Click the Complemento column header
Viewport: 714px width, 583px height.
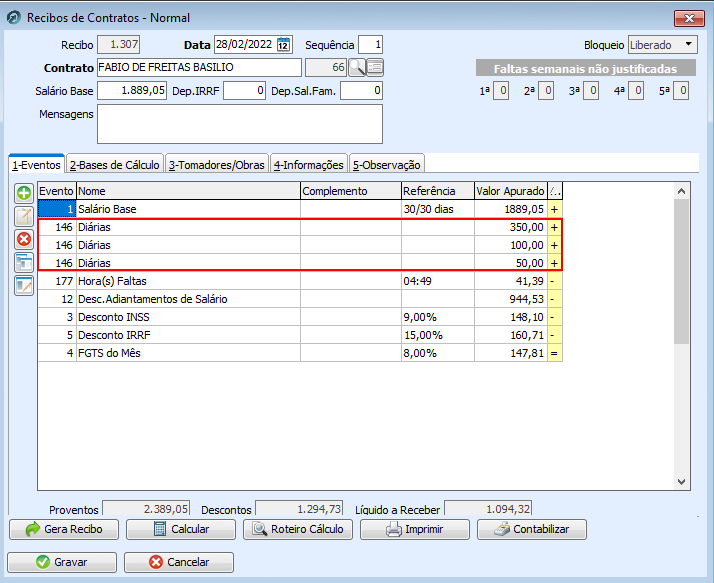(x=351, y=191)
